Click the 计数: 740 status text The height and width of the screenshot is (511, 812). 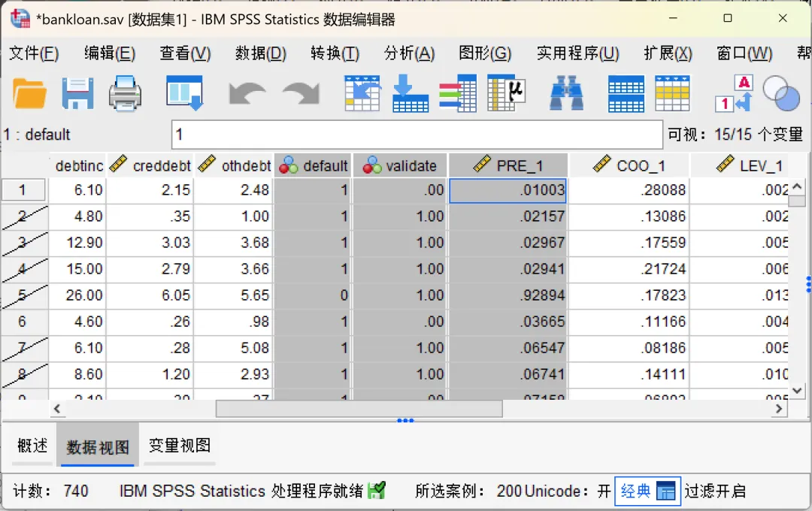click(50, 491)
